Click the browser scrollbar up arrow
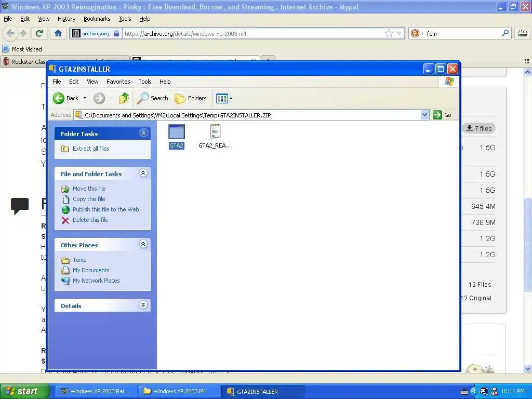This screenshot has height=399, width=532. pyautogui.click(x=527, y=72)
